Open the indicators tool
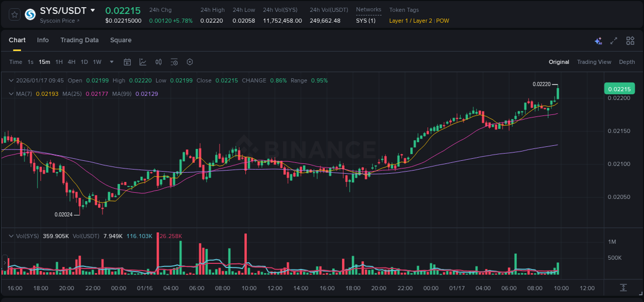This screenshot has width=644, height=302. 158,61
